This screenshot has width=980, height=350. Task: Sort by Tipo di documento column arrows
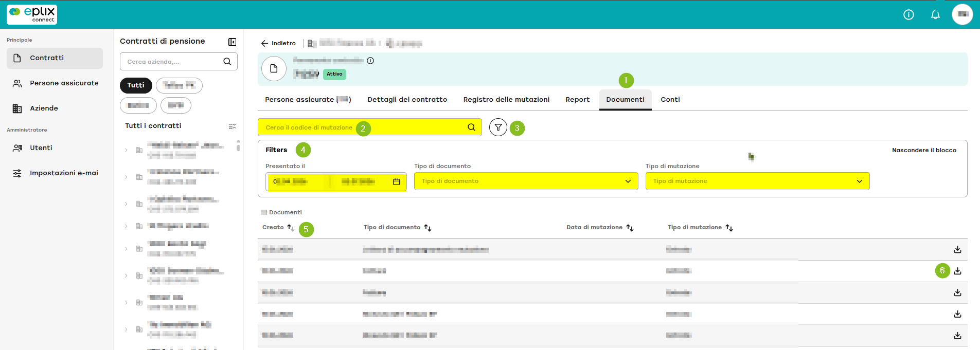(x=427, y=228)
